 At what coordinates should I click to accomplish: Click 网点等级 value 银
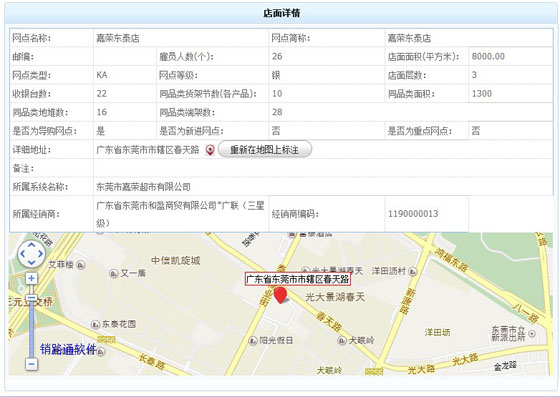(x=276, y=75)
